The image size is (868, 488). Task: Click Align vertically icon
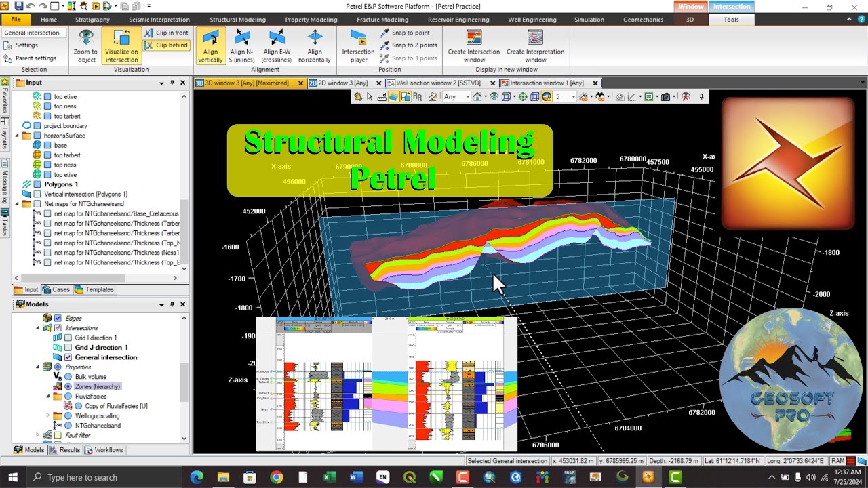pos(210,37)
